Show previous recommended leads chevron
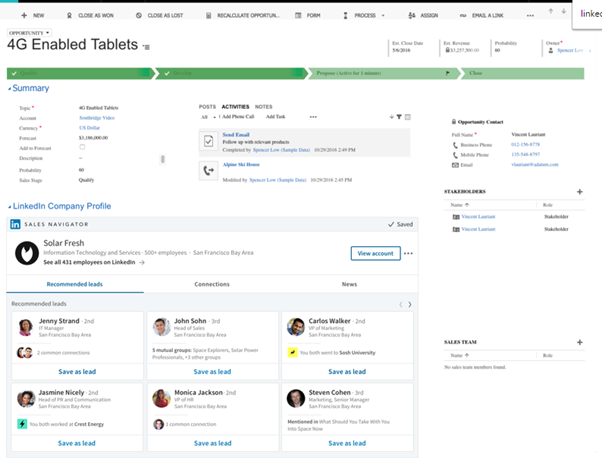 point(400,304)
